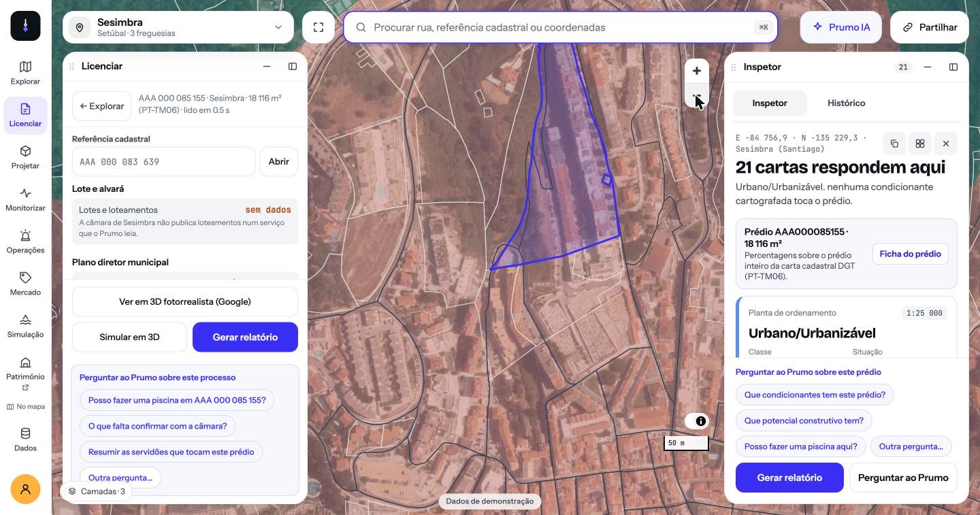Open the Dados section

point(25,439)
